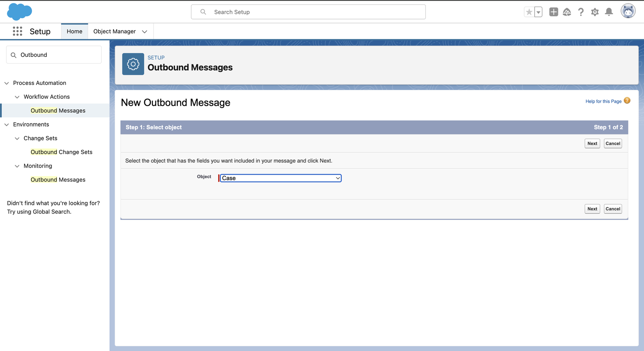Open Favorites star icon
The image size is (644, 351).
(x=529, y=12)
